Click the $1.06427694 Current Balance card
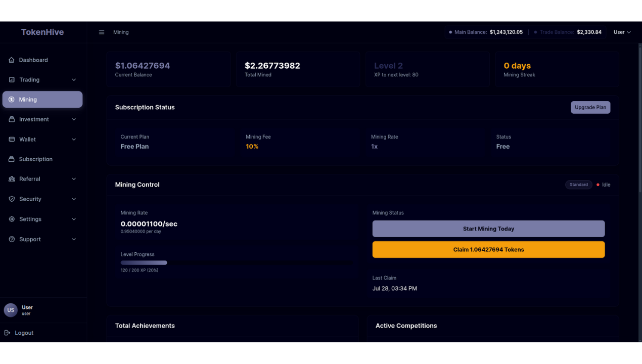Viewport: 642px width, 364px height. [x=168, y=70]
